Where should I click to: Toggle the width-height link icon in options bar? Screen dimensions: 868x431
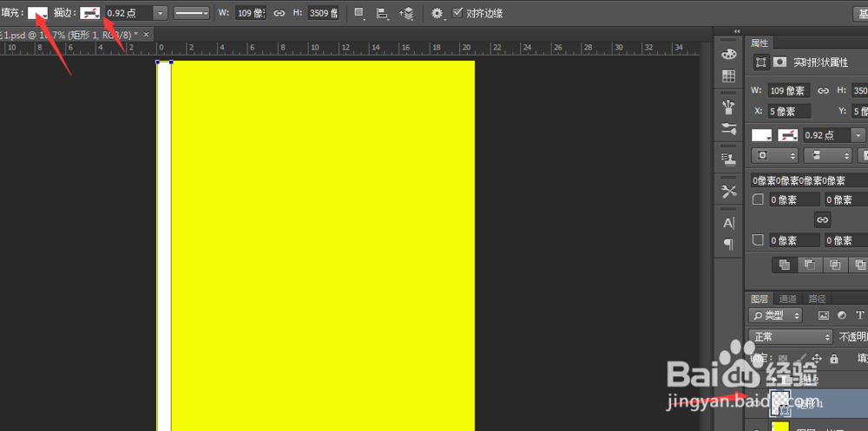point(279,13)
